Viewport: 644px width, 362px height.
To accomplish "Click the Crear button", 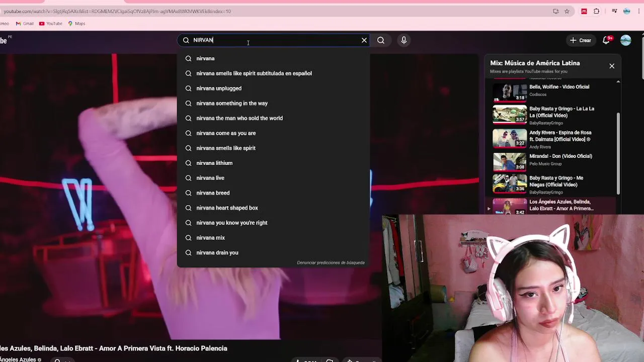I will click(x=580, y=40).
